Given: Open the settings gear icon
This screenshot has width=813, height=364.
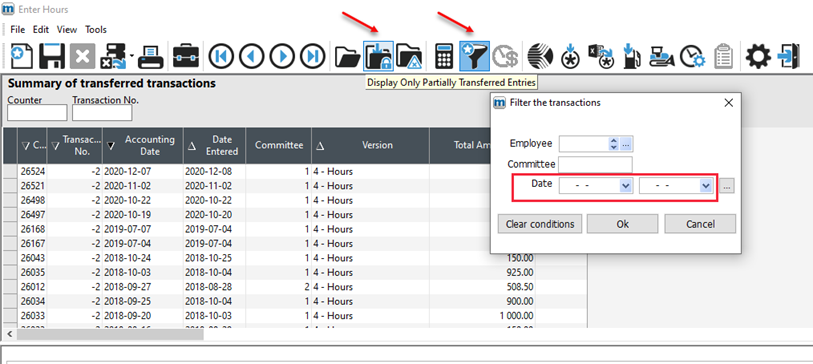Looking at the screenshot, I should pyautogui.click(x=758, y=56).
